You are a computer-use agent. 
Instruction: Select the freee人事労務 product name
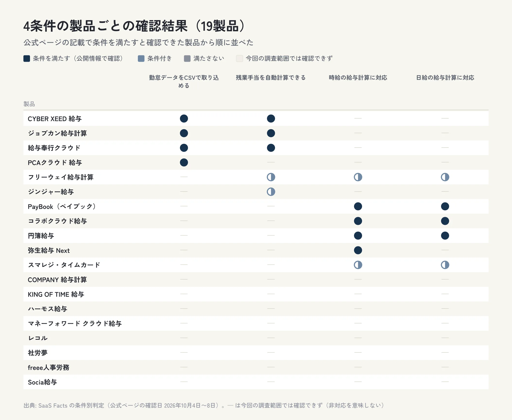click(49, 368)
